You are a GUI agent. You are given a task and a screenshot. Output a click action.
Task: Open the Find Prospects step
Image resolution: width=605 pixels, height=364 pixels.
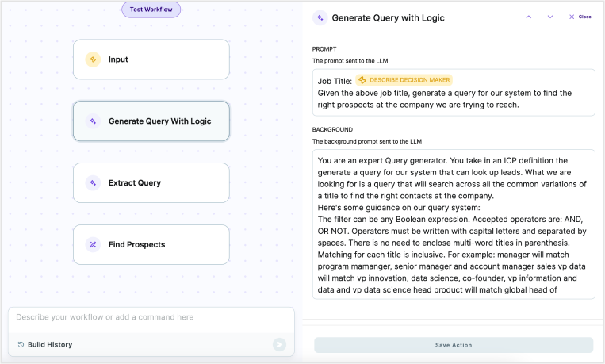coord(151,245)
